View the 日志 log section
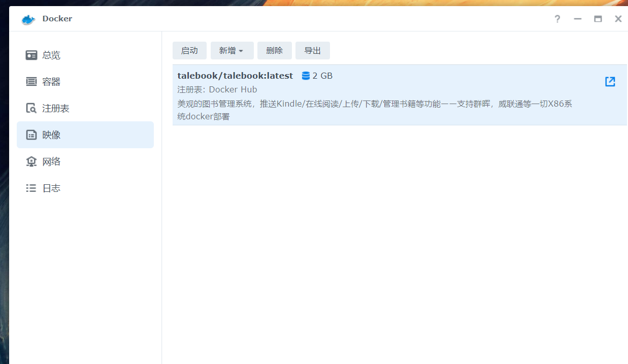Image resolution: width=628 pixels, height=364 pixels. tap(85, 188)
